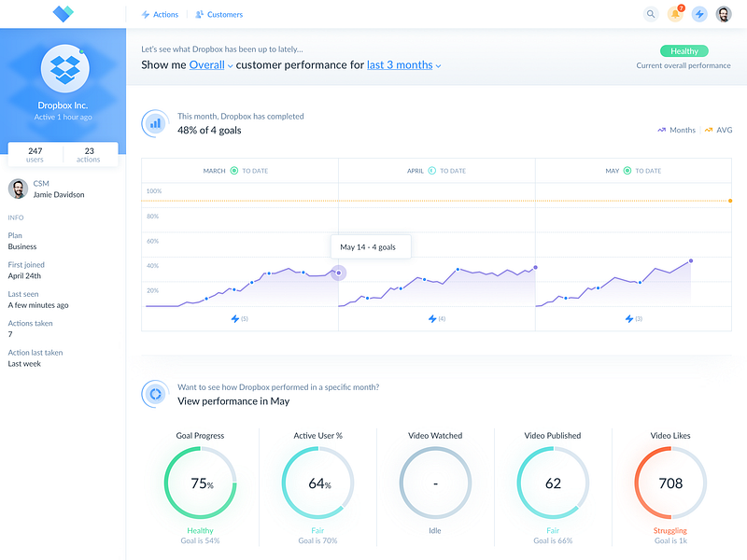The height and width of the screenshot is (560, 747).
Task: Click the Business plan value
Action: (22, 246)
